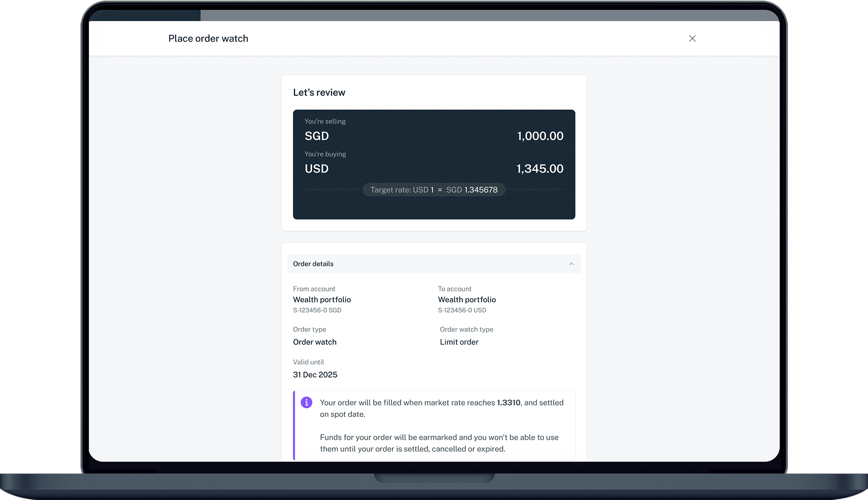Screen dimensions: 868x500
Task: Click the SGD selling currency label
Action: [x=316, y=136]
